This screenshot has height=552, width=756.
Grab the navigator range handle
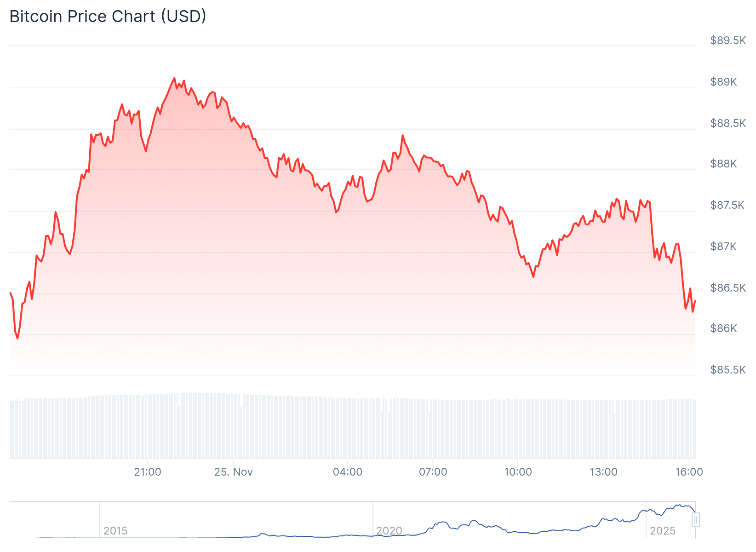pyautogui.click(x=696, y=520)
